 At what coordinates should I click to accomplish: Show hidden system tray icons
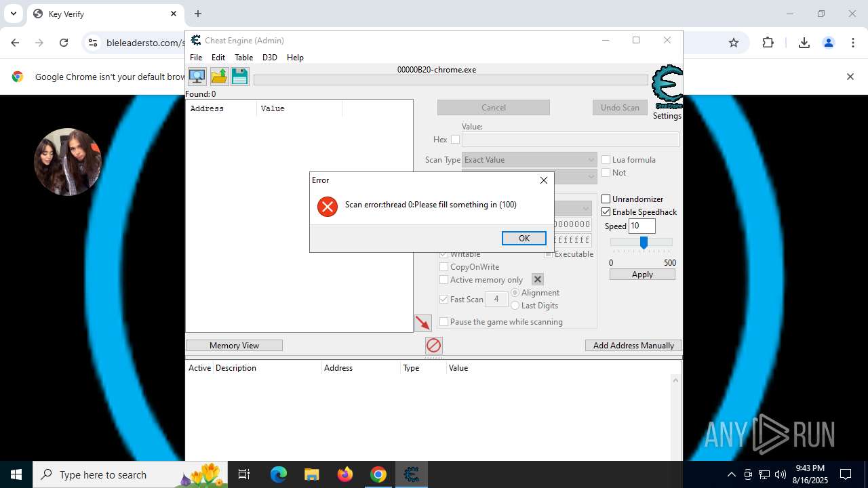[x=731, y=474]
